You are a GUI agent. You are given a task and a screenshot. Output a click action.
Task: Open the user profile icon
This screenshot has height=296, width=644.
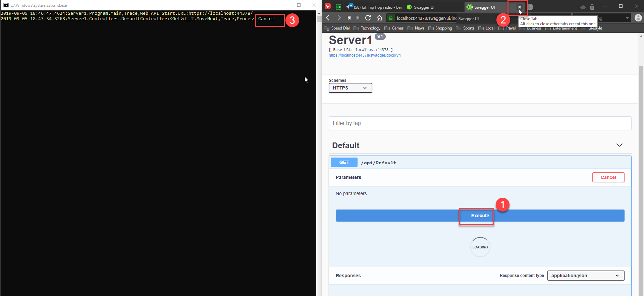[x=638, y=18]
